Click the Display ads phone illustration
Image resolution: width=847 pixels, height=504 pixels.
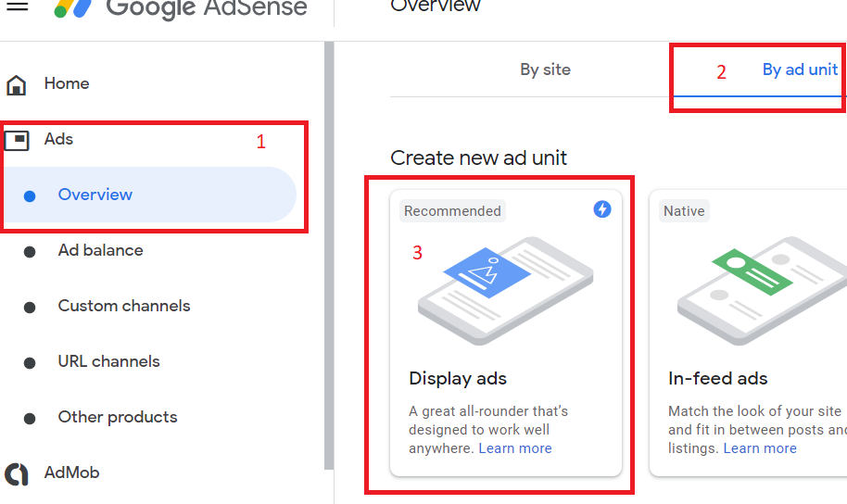tap(506, 291)
